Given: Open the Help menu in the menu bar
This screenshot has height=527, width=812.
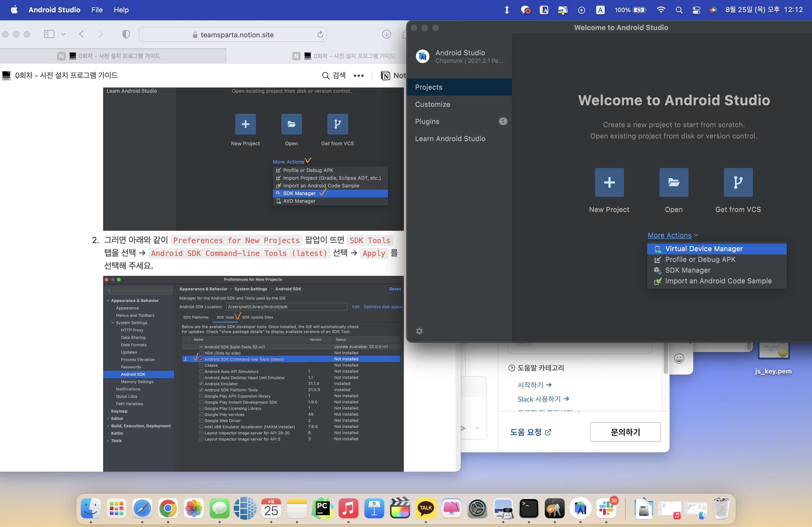Looking at the screenshot, I should (x=121, y=10).
